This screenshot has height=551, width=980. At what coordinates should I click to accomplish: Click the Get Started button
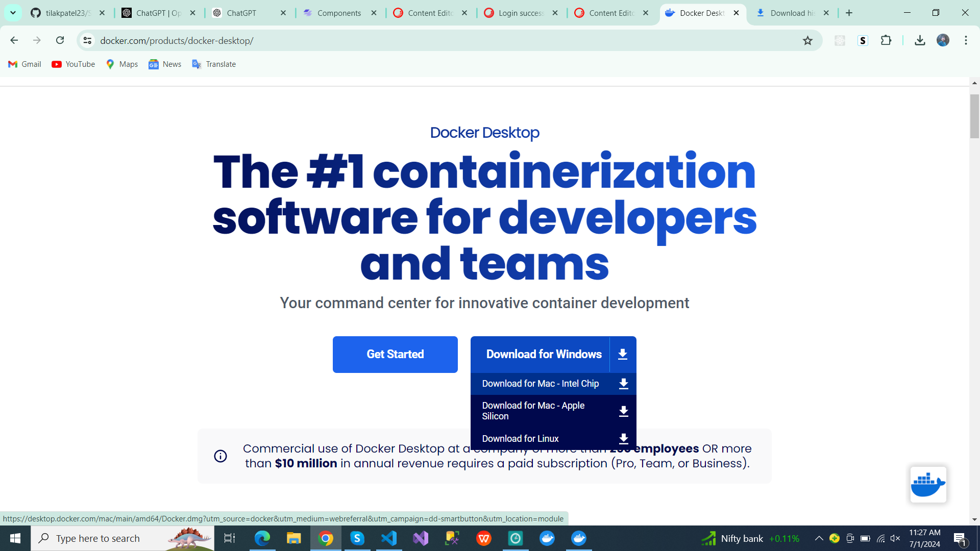(395, 355)
